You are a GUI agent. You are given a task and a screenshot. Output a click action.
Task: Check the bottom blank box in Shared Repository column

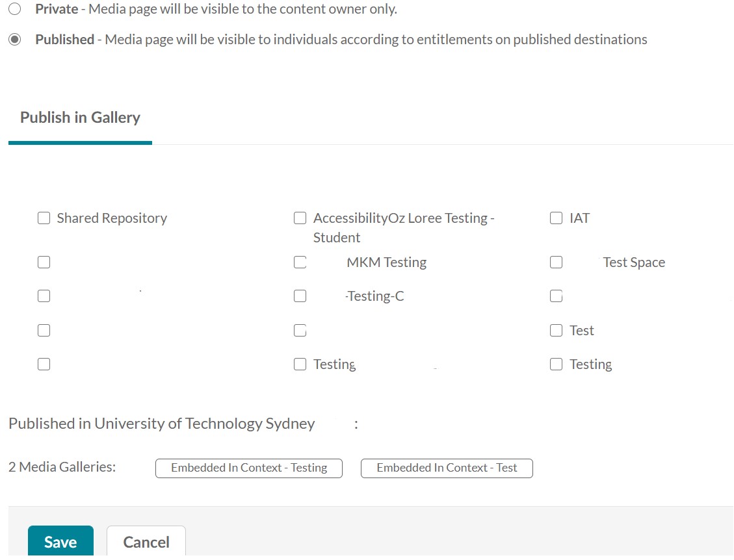click(x=44, y=364)
